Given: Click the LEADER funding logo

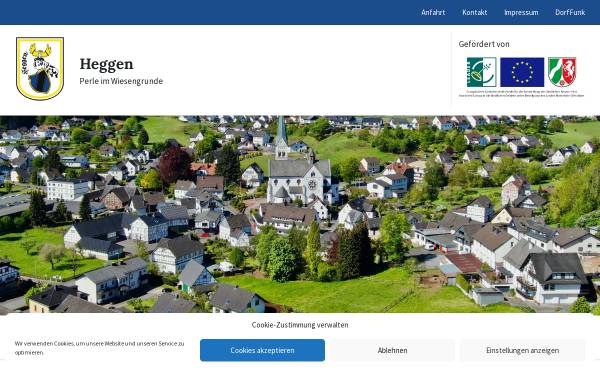Looking at the screenshot, I should coord(481,72).
